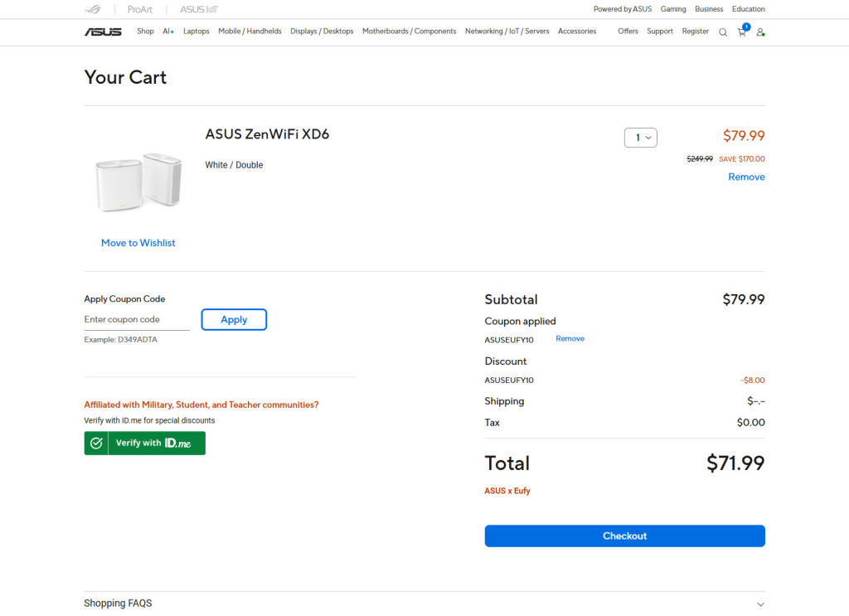849x616 pixels.
Task: Click the ASUS logo in navigation bar
Action: (x=103, y=32)
